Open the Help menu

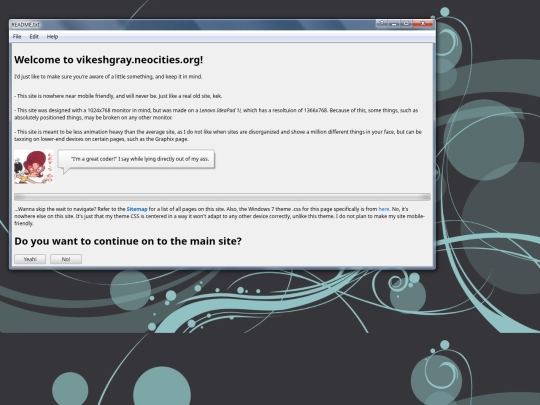click(x=52, y=37)
